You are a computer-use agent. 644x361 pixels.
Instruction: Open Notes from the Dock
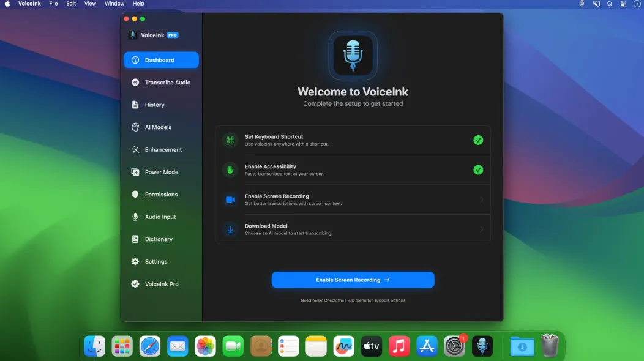(316, 346)
